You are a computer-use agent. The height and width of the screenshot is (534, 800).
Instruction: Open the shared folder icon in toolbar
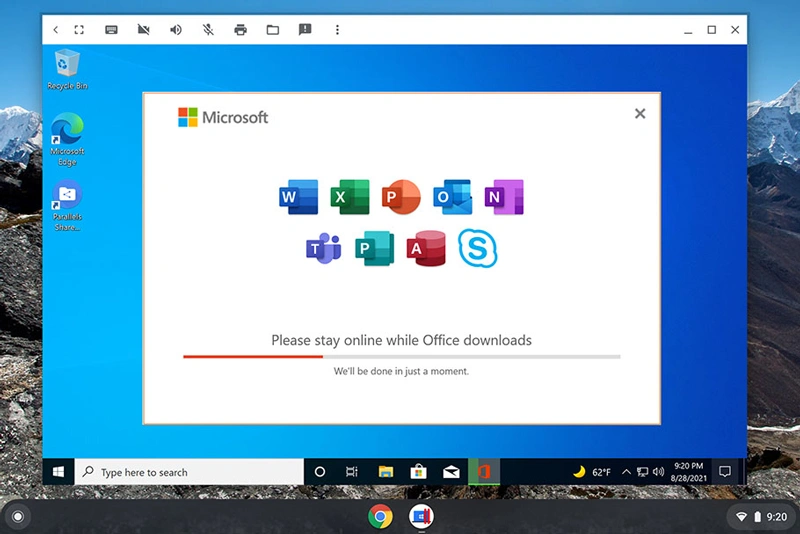273,30
